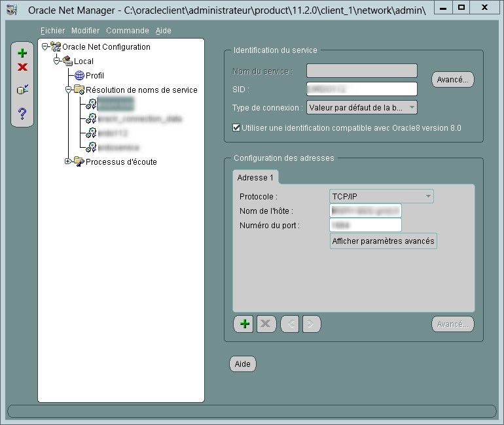504x425 pixels.
Task: Add an address with green plus button
Action: click(x=245, y=324)
